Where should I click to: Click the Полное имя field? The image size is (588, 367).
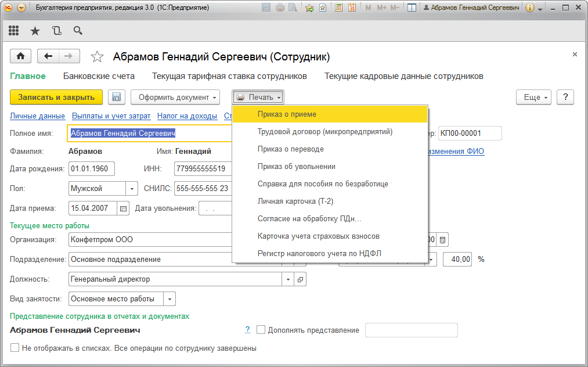[150, 133]
